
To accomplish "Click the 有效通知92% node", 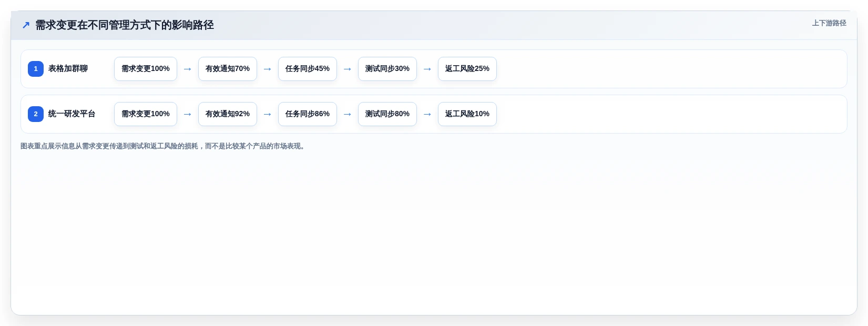I will (228, 114).
